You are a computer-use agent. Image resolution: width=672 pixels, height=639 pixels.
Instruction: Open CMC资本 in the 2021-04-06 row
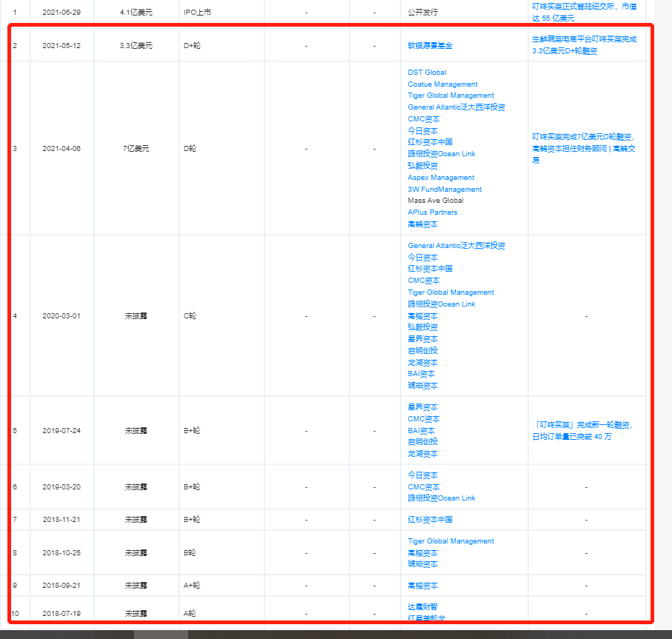(x=424, y=119)
